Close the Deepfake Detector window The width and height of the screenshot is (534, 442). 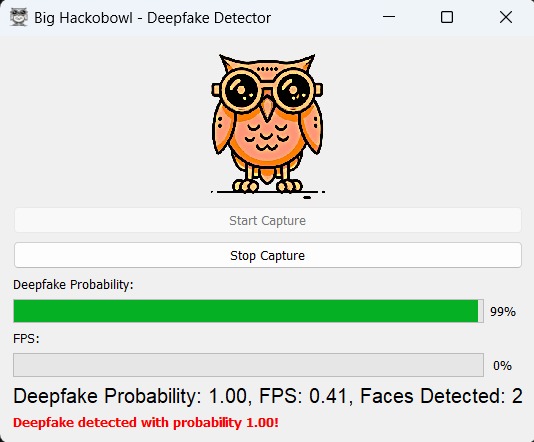point(506,17)
